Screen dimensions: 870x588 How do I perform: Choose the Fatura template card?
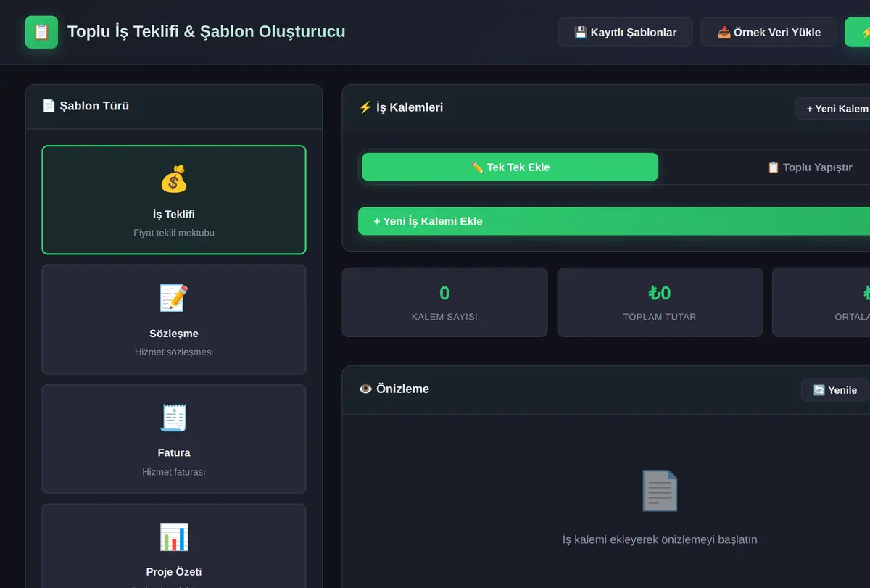coord(174,439)
